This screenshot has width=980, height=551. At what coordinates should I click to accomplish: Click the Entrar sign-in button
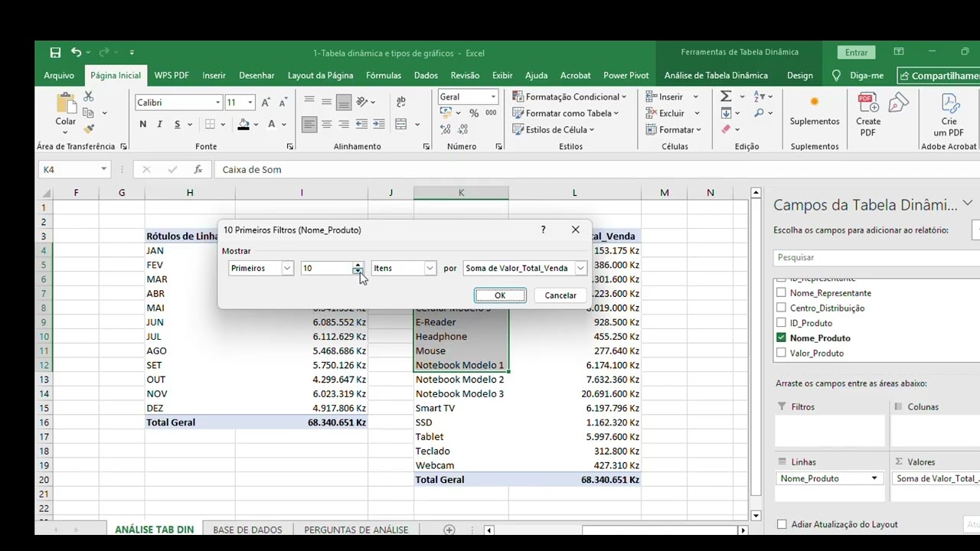856,52
